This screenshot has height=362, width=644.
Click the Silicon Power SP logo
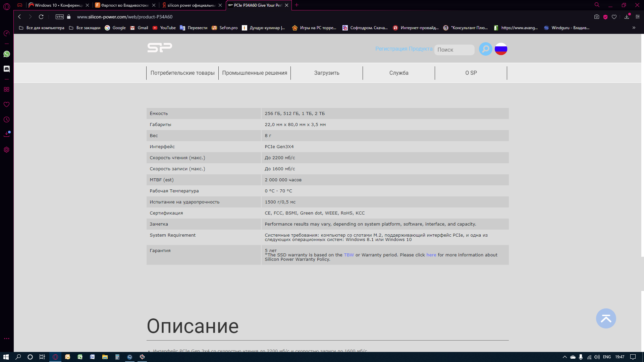[x=160, y=48]
